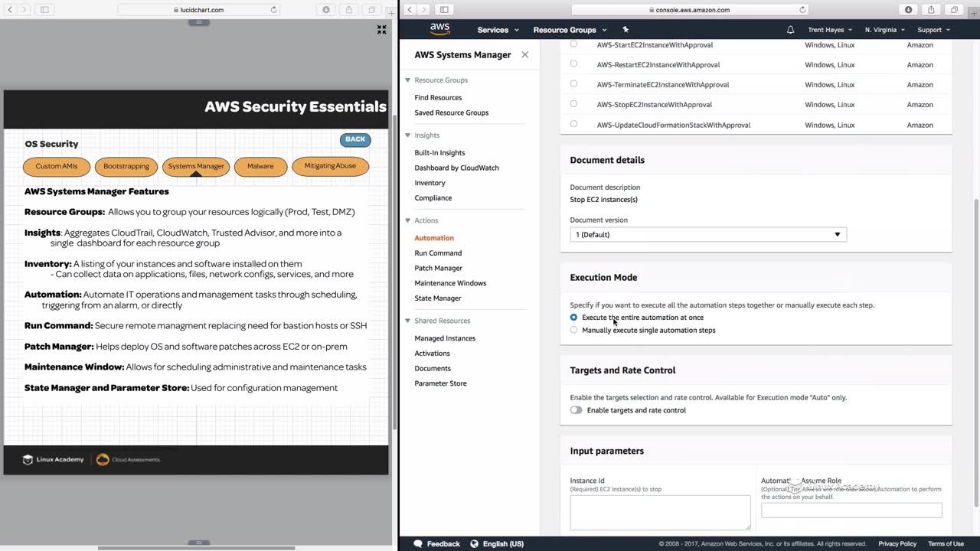
Task: Open Built-In Insights in the sidebar
Action: click(439, 153)
